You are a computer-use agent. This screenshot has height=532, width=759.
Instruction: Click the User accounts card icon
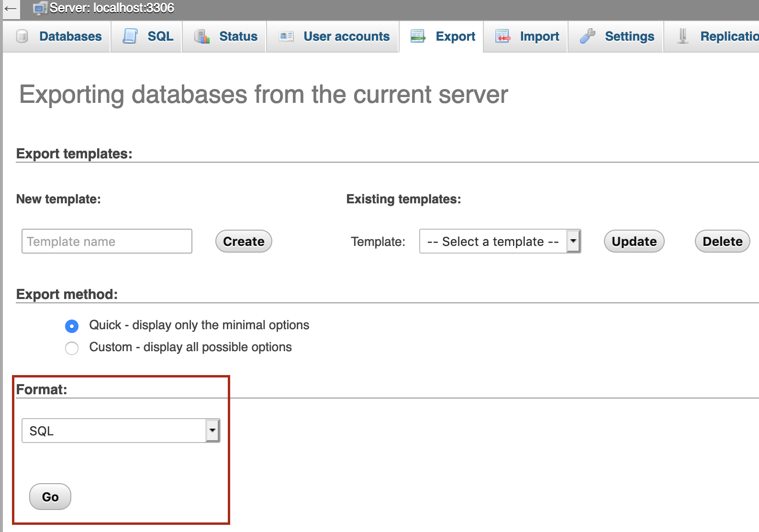click(x=286, y=36)
